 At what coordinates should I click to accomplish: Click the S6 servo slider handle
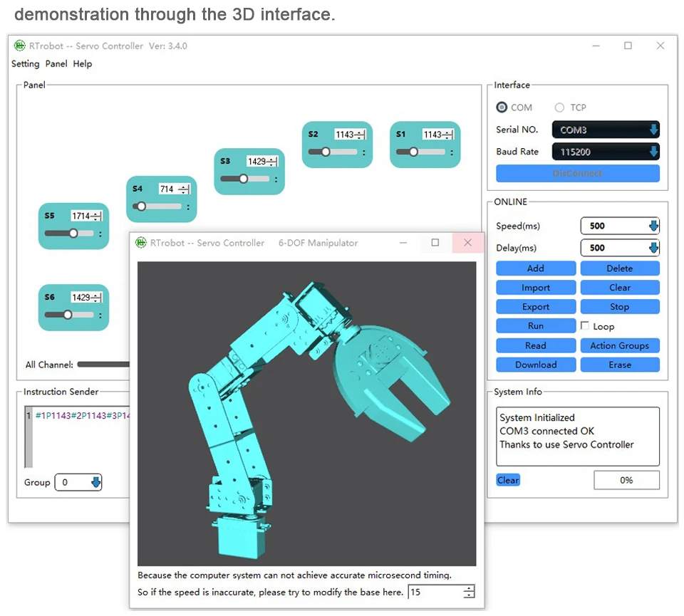(x=68, y=315)
